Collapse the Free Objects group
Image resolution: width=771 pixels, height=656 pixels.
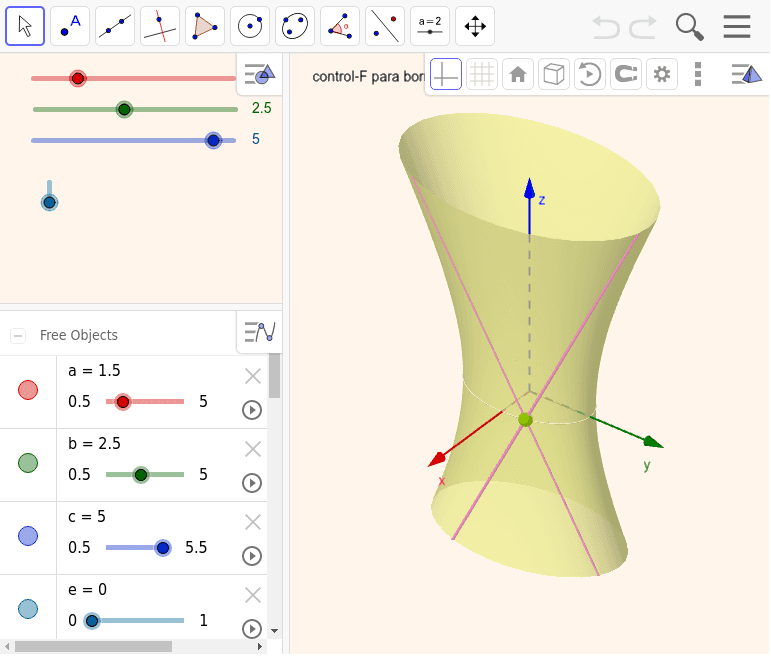[18, 336]
